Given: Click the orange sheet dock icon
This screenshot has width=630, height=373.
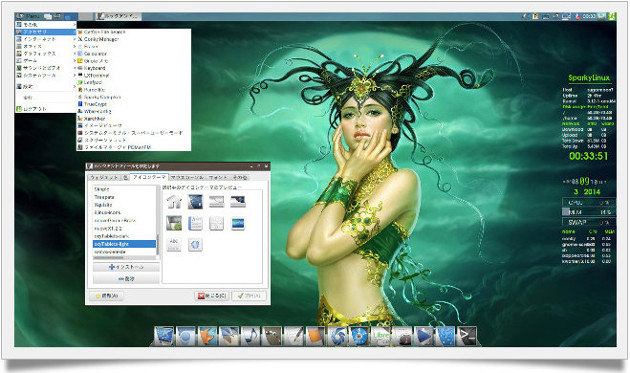Looking at the screenshot, I should point(315,336).
